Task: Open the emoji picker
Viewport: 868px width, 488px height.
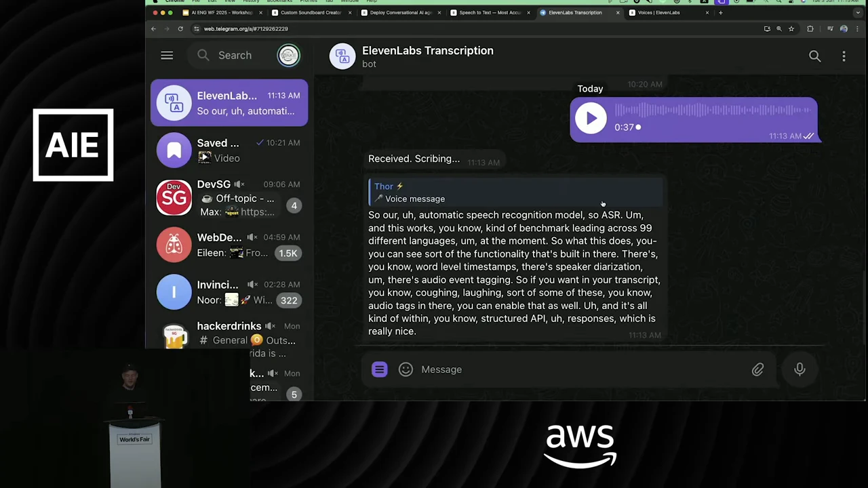Action: pyautogui.click(x=406, y=369)
